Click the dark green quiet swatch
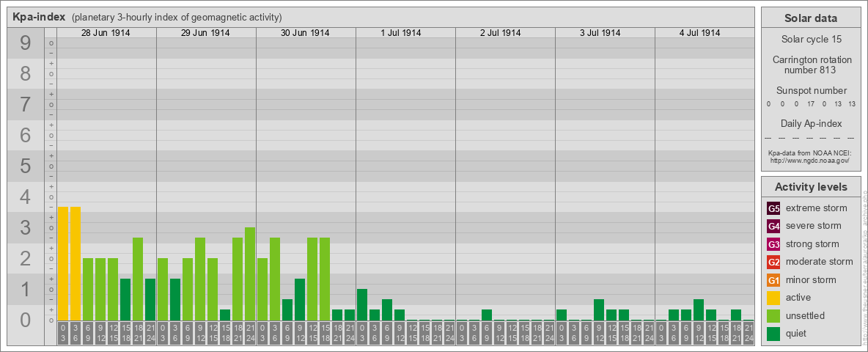The width and height of the screenshot is (868, 352). pos(773,334)
